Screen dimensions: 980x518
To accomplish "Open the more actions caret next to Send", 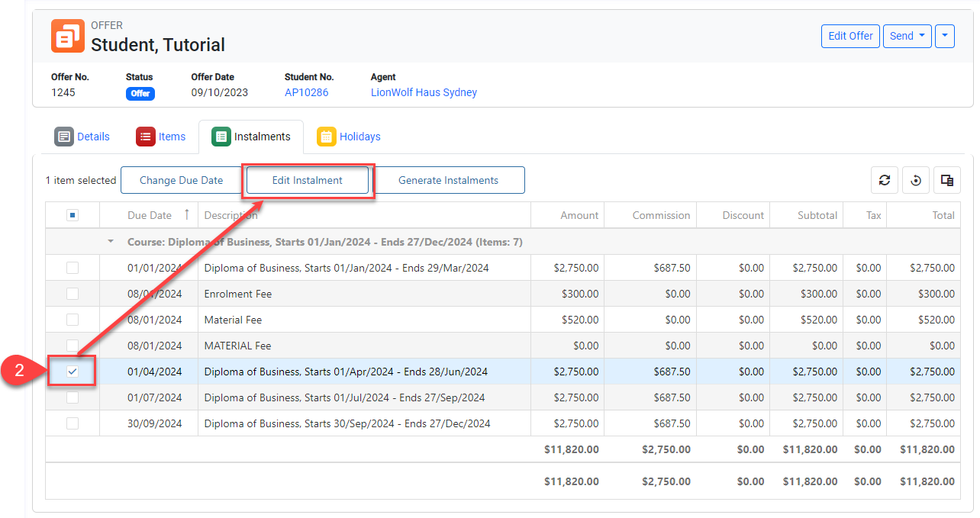I will pyautogui.click(x=944, y=36).
